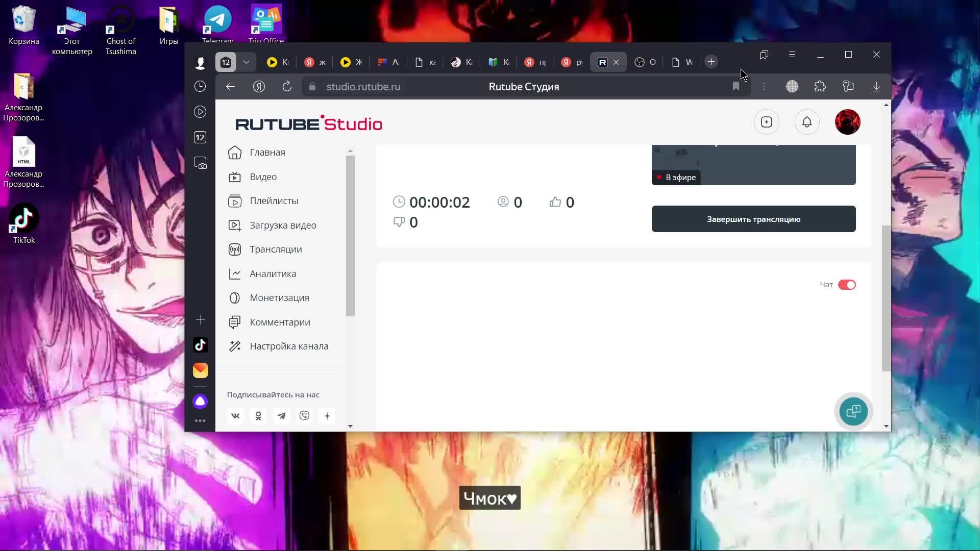The width and height of the screenshot is (980, 551).
Task: Toggle the Чат switch off
Action: (x=847, y=285)
